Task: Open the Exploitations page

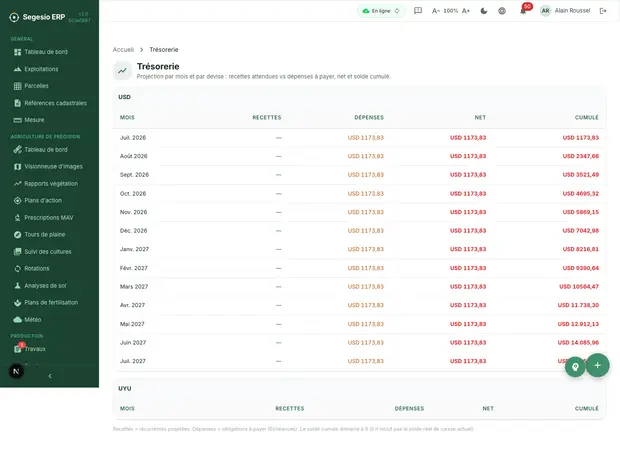Action: [x=36, y=69]
